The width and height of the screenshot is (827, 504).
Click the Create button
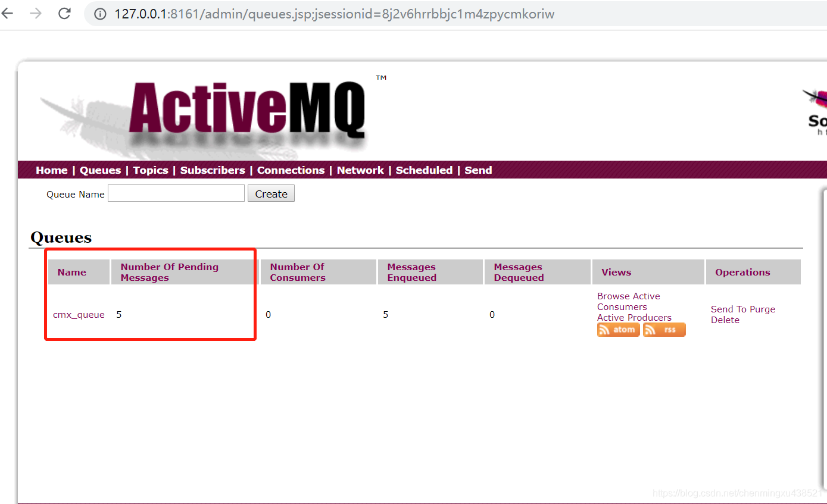pyautogui.click(x=271, y=193)
